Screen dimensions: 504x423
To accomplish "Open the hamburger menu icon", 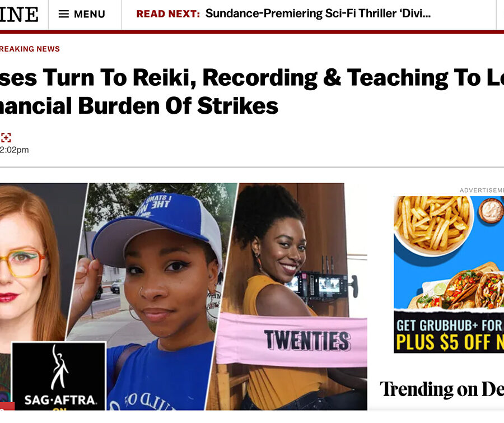I will pos(63,14).
